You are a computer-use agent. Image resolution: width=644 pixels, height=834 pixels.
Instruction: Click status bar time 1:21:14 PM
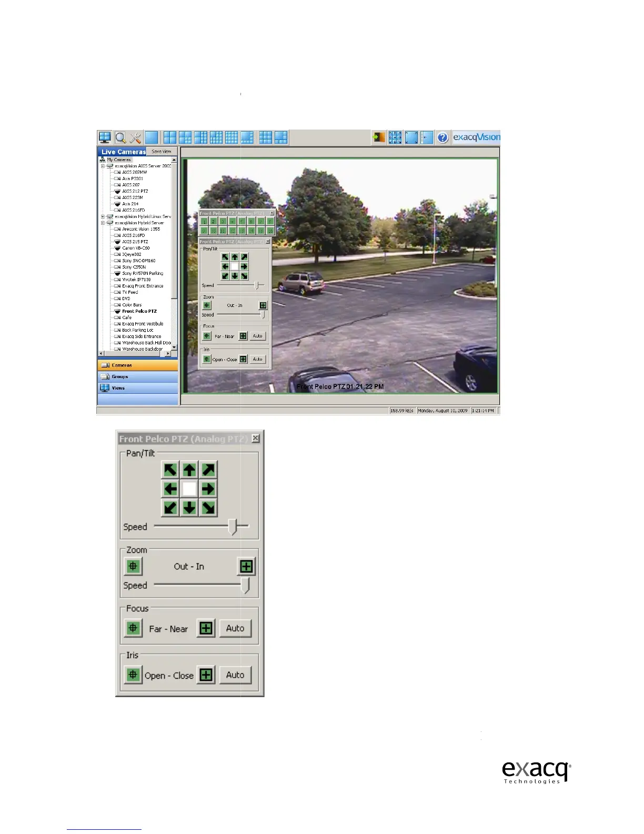tap(483, 411)
